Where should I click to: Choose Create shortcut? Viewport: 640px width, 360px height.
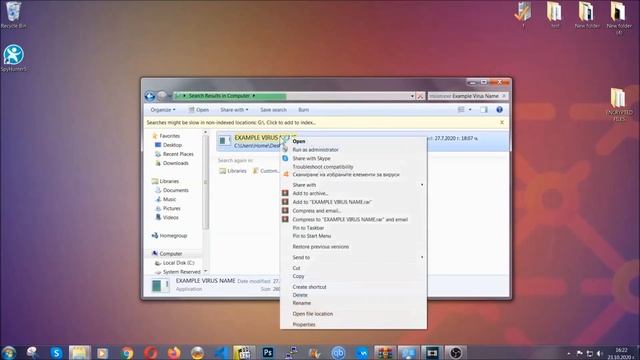pyautogui.click(x=309, y=287)
